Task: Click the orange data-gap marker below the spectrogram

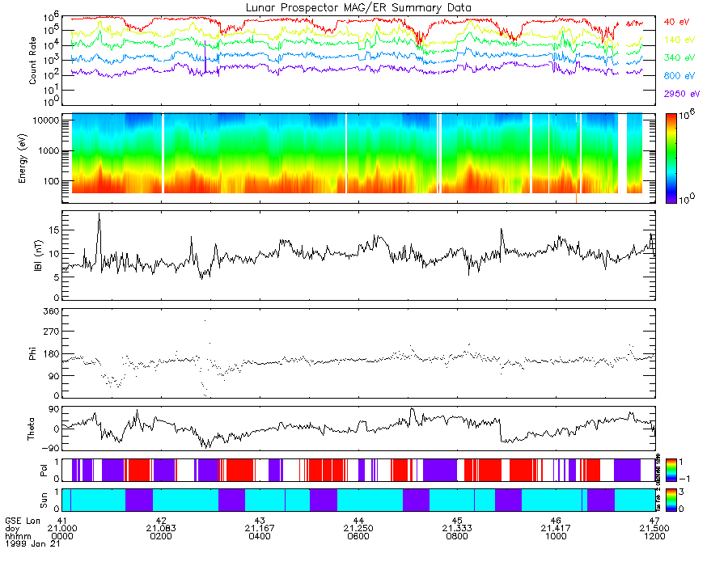Action: coord(576,198)
